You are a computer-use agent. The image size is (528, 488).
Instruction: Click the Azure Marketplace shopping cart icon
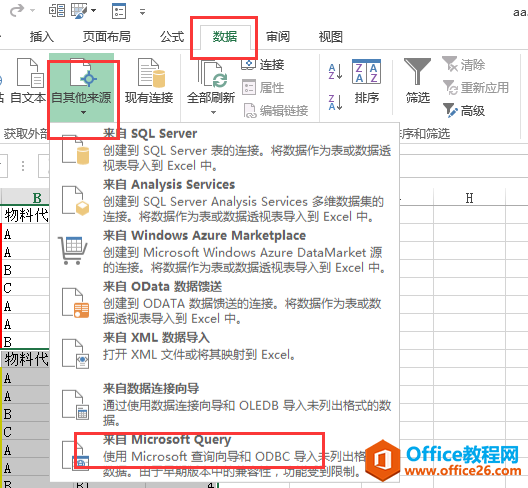[x=73, y=251]
